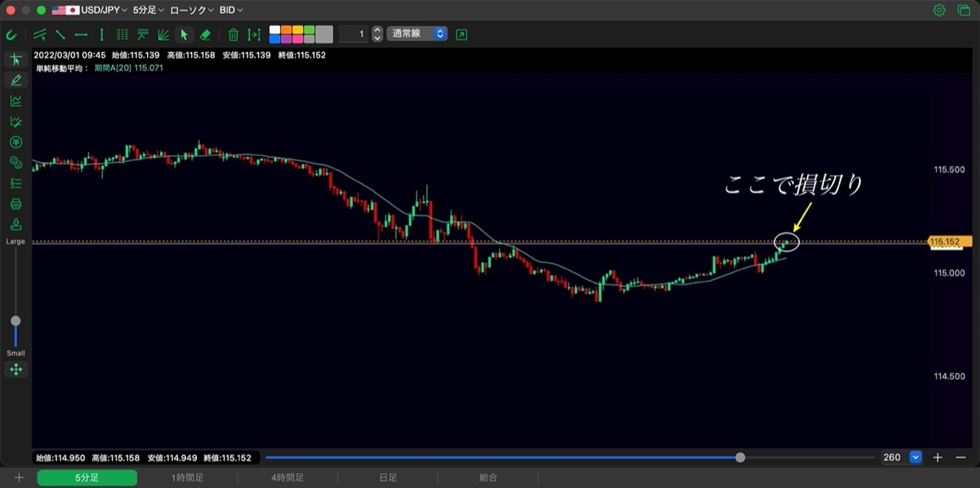Activate the arrow pointer selection tool
The width and height of the screenshot is (980, 488).
tap(184, 34)
